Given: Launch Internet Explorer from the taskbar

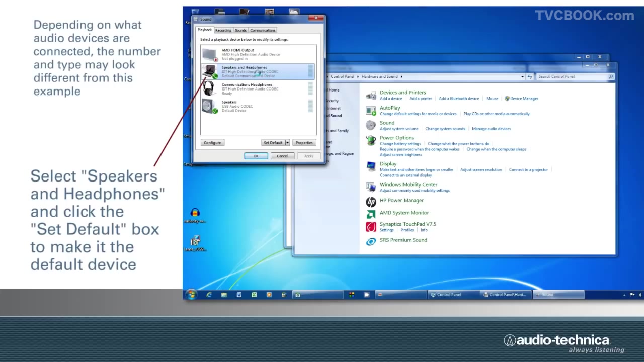Looking at the screenshot, I should (x=209, y=295).
